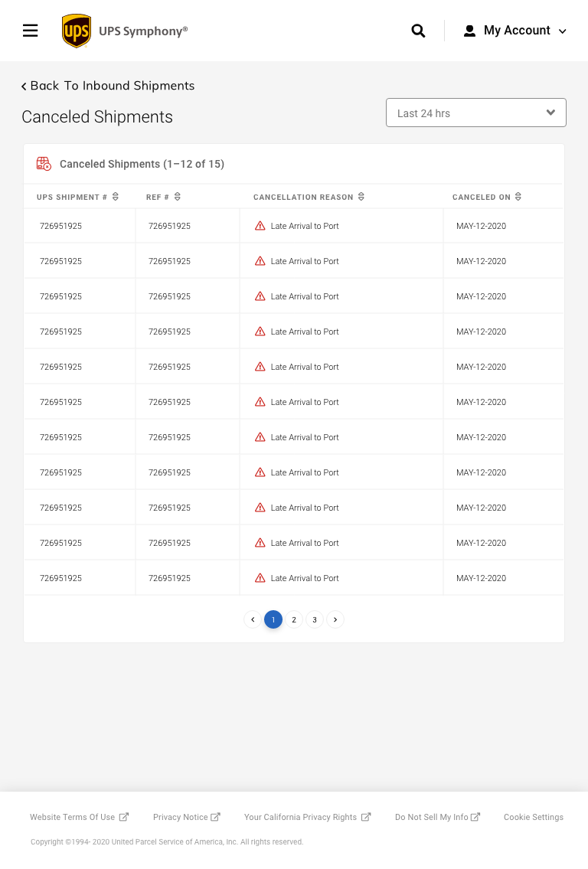Click the canceled shipments box icon
588x869 pixels.
click(x=44, y=164)
